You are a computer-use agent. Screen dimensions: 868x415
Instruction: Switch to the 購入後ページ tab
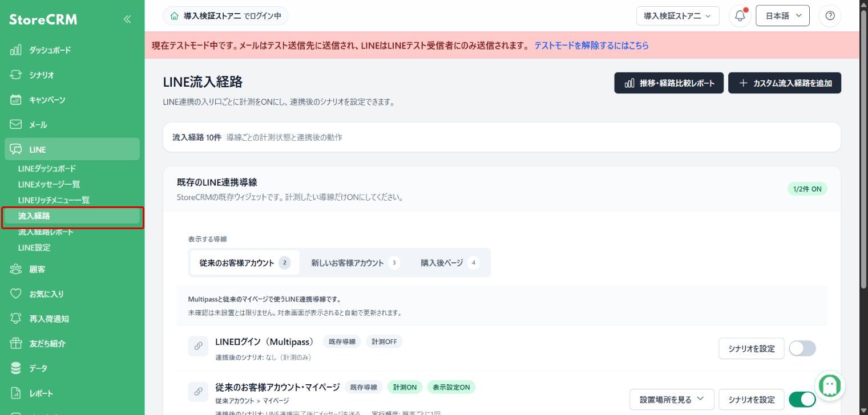(450, 263)
